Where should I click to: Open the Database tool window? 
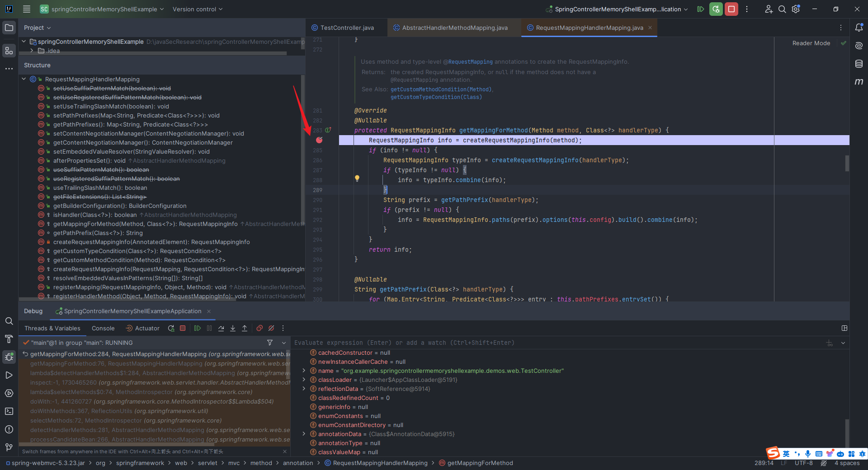tap(859, 64)
